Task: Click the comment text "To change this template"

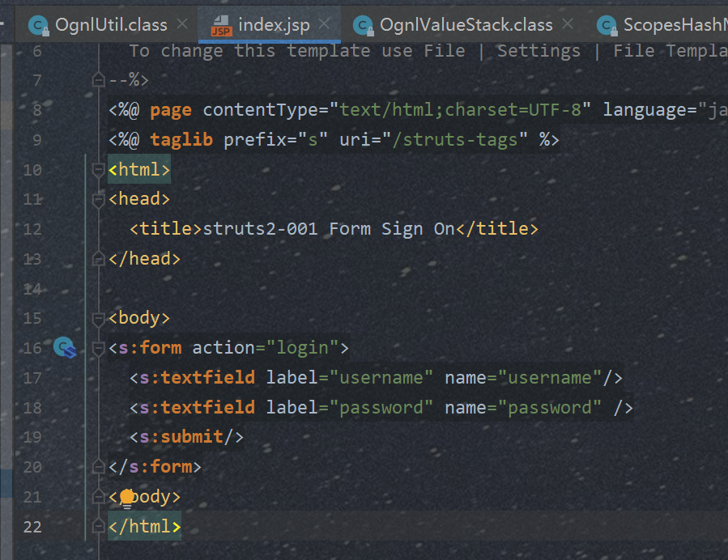Action: [249, 51]
